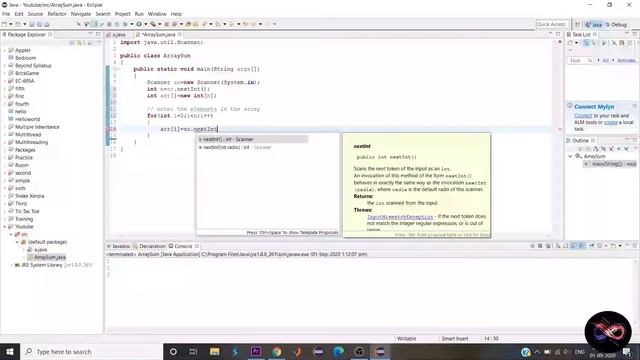Open the Refactor menu

(x=57, y=14)
